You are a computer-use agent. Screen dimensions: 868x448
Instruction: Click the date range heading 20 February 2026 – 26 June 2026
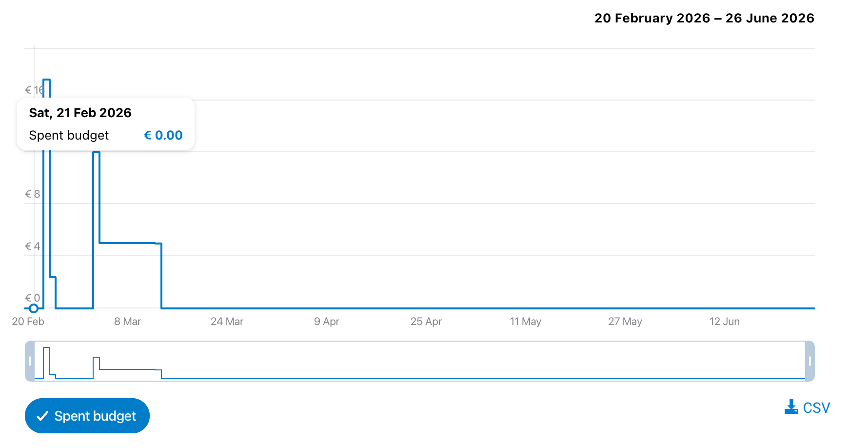[704, 18]
